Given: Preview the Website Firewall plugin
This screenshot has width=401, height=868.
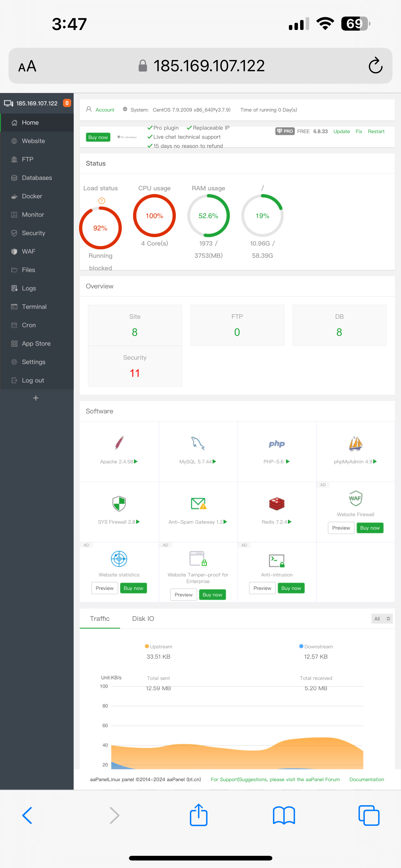Looking at the screenshot, I should point(341,528).
